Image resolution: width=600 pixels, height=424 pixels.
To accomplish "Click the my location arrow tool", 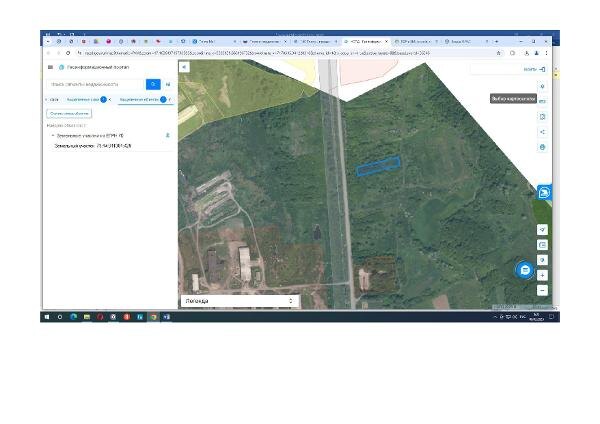I will (542, 230).
